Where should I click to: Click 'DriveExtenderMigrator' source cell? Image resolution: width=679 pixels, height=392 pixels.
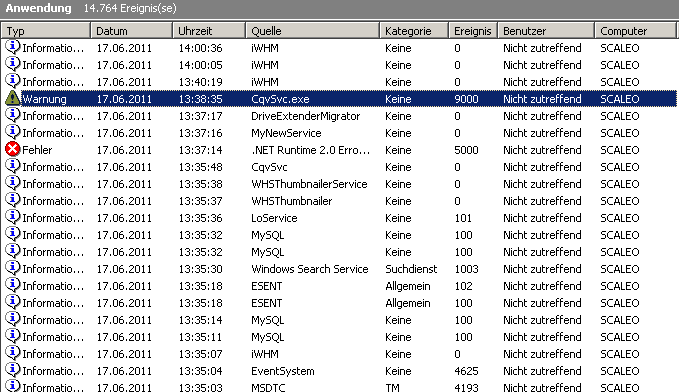coord(306,116)
